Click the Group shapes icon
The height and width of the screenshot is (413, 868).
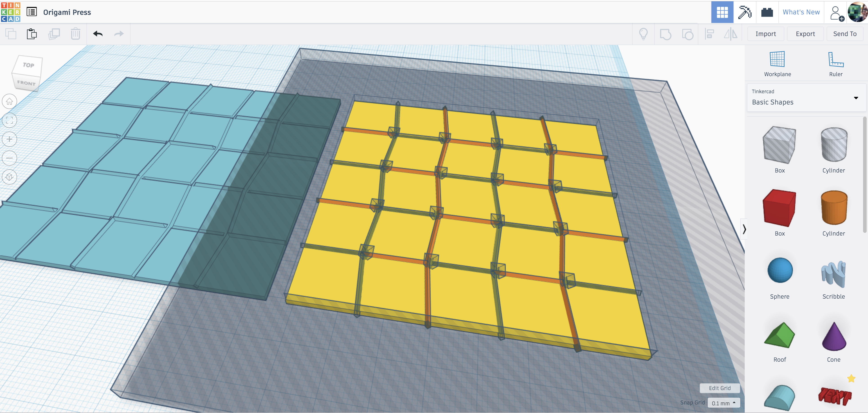click(x=666, y=34)
